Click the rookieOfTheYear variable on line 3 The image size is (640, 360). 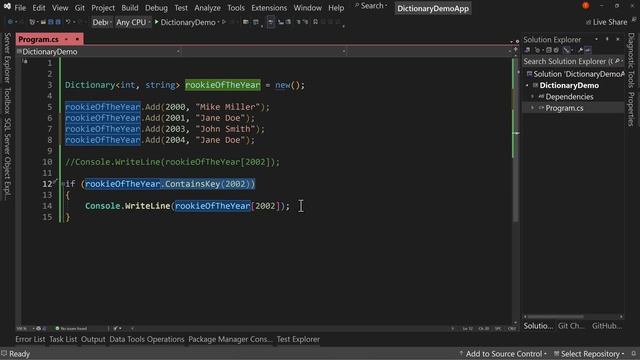click(222, 85)
